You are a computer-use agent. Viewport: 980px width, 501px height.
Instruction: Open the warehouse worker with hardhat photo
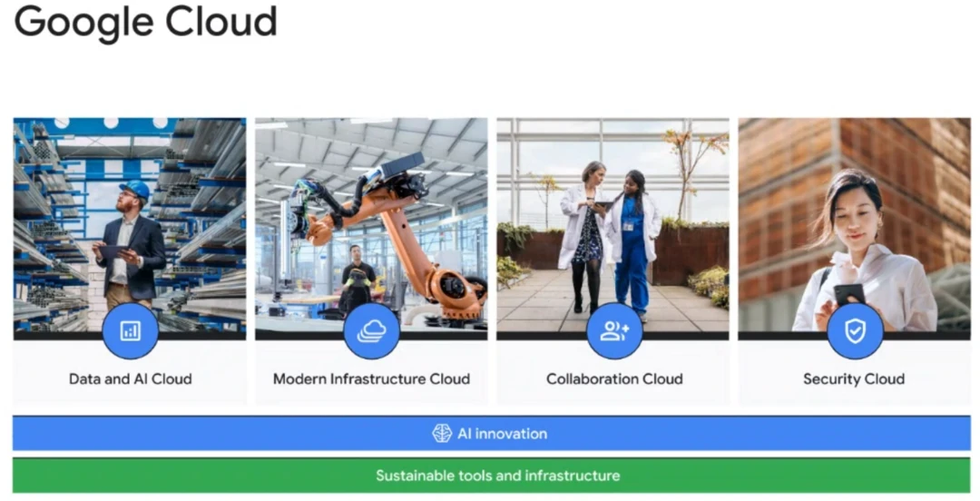click(130, 225)
